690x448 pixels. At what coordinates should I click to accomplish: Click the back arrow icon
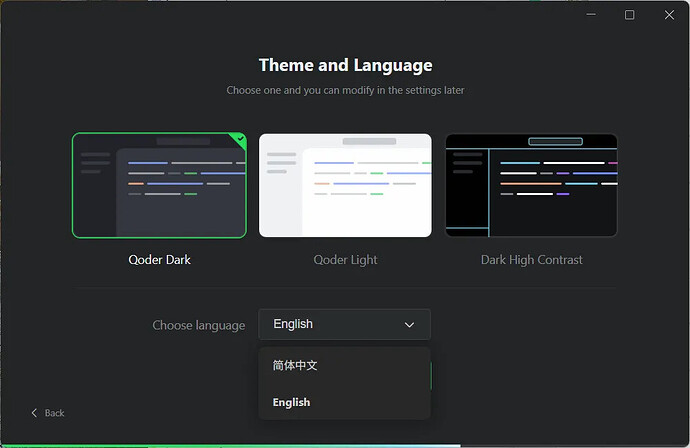coord(34,413)
